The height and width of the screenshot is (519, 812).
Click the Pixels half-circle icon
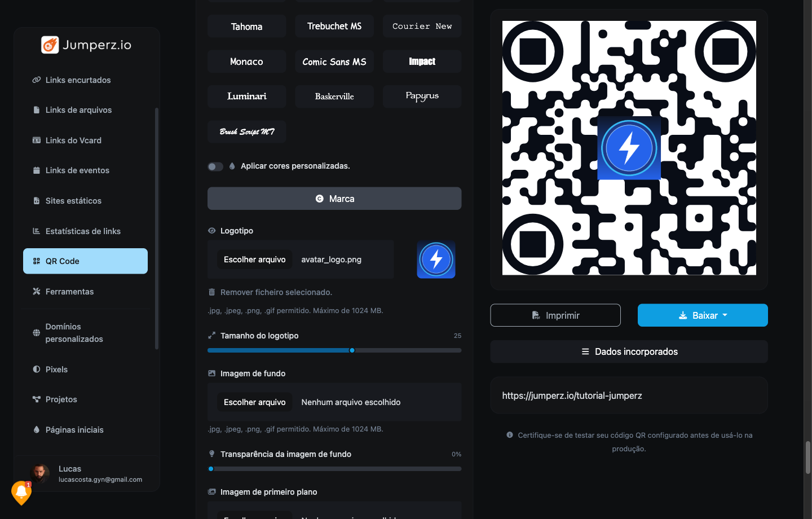[37, 370]
